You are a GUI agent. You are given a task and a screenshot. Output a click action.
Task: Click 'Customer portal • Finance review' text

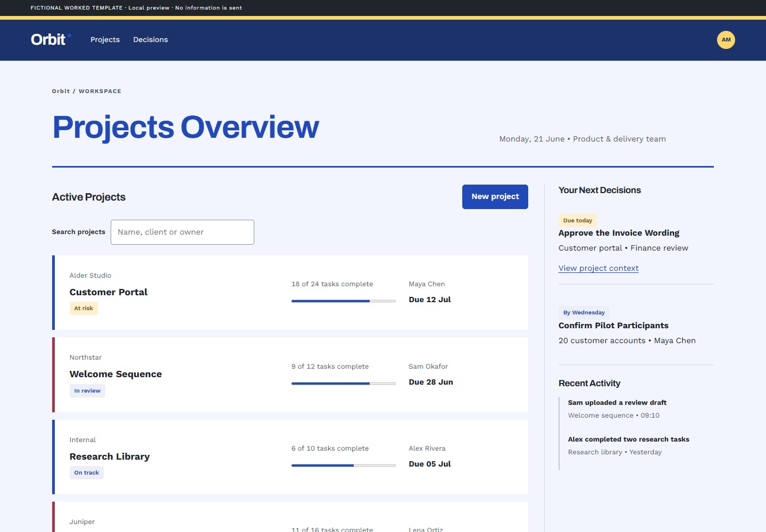pyautogui.click(x=623, y=248)
